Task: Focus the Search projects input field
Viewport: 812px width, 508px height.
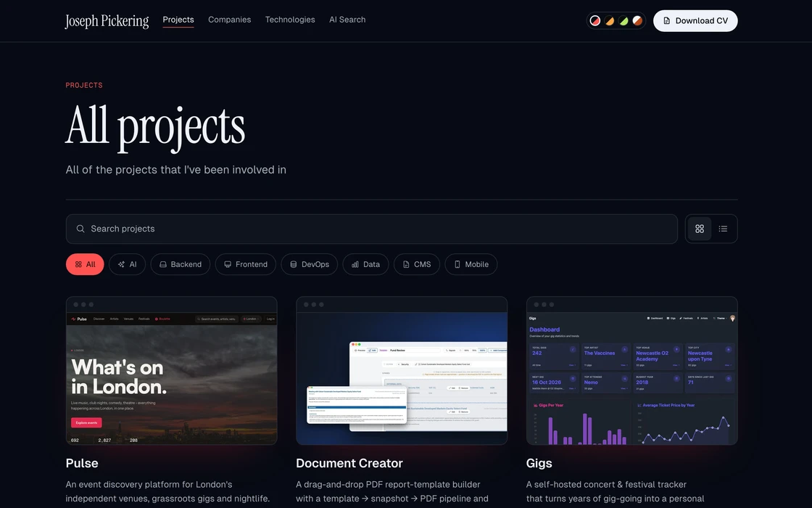Action: [372, 229]
